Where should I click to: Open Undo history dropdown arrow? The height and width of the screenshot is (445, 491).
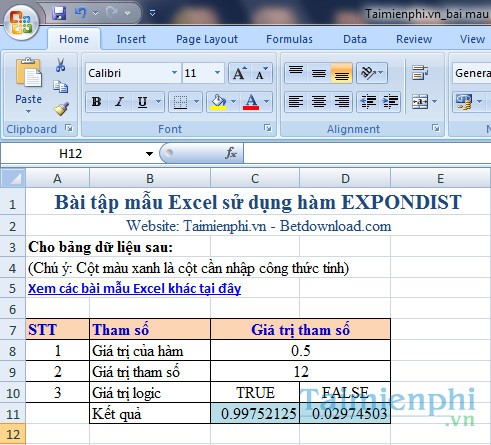click(96, 13)
